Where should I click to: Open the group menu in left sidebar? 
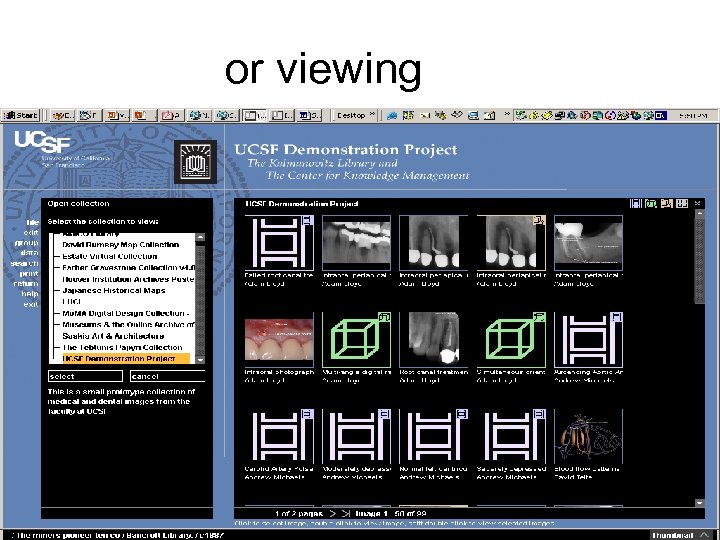(x=27, y=242)
